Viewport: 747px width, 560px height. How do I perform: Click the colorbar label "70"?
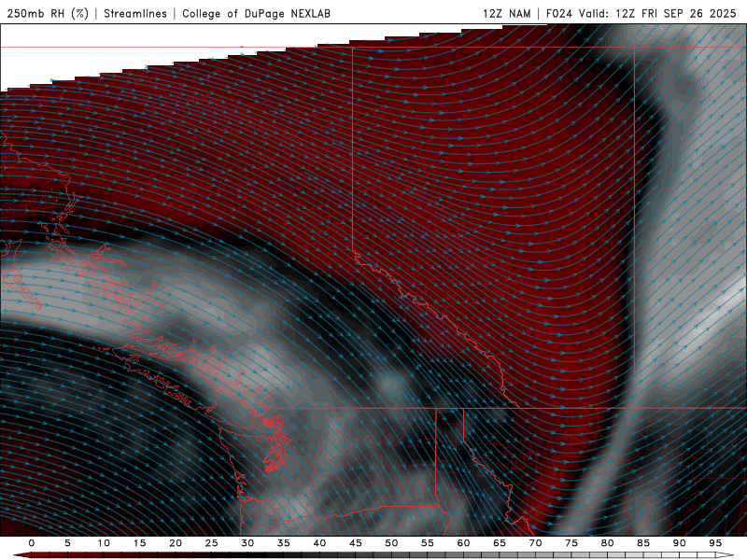[x=535, y=543]
